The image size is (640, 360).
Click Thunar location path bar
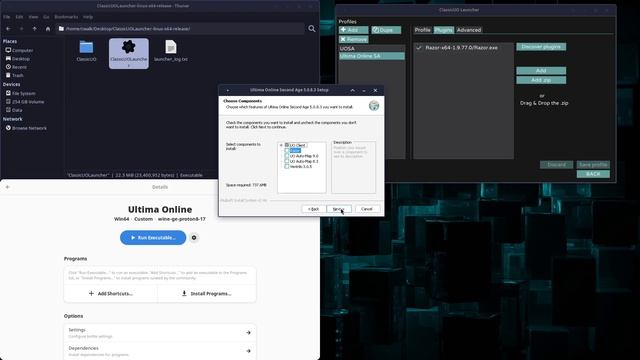180,29
